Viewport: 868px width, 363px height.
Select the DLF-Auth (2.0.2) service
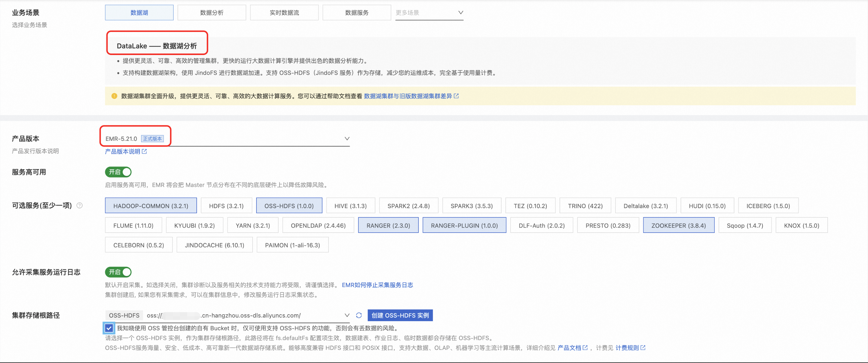coord(542,225)
